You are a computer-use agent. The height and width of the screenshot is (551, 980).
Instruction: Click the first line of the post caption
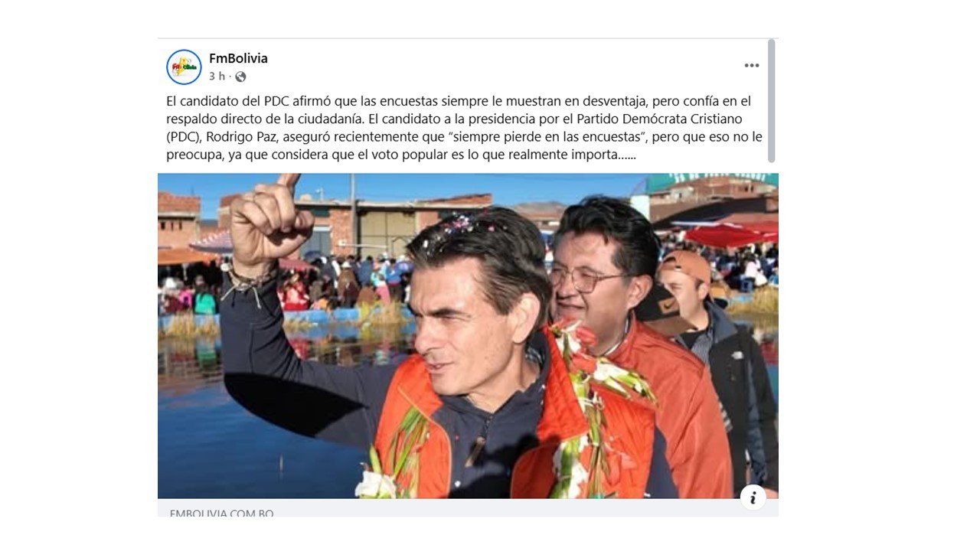459,101
